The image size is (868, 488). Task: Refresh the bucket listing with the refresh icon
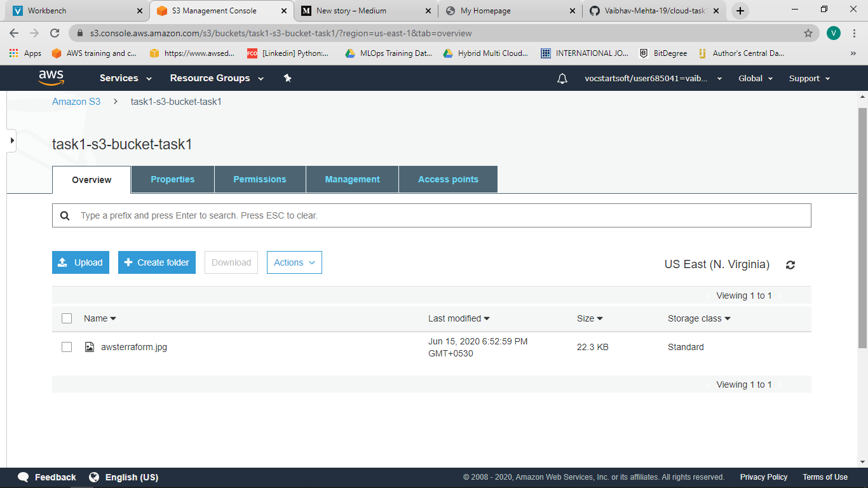coord(790,264)
